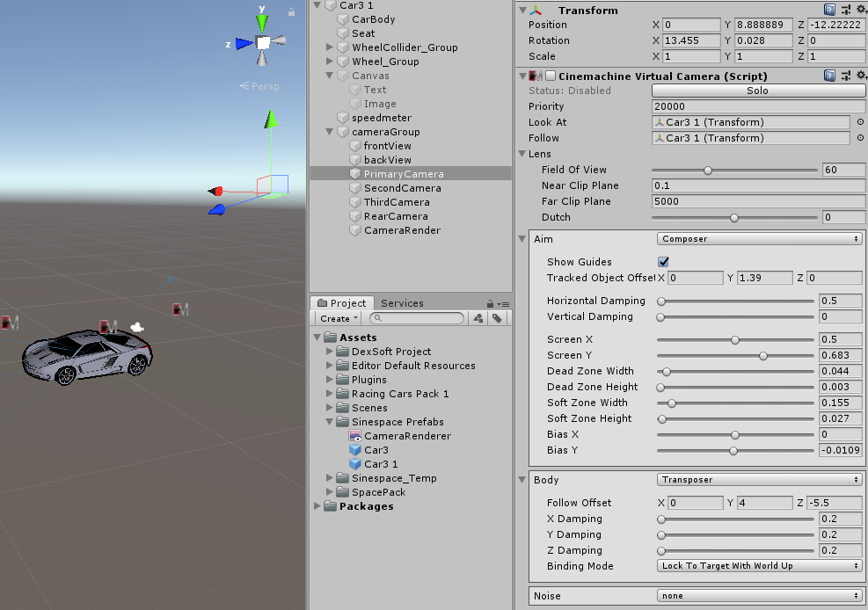868x610 pixels.
Task: Select RearCamera in the hierarchy
Action: [396, 216]
